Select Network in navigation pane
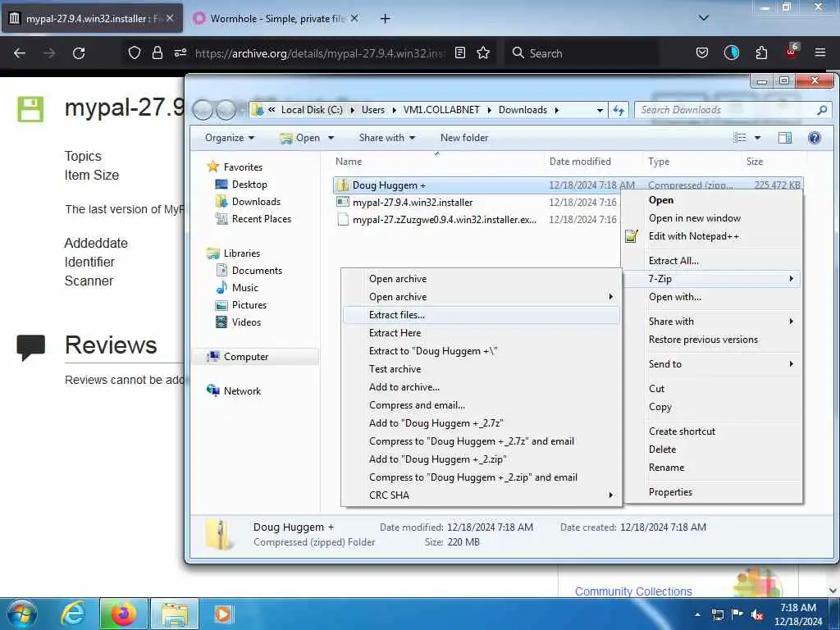840x630 pixels. pos(242,391)
